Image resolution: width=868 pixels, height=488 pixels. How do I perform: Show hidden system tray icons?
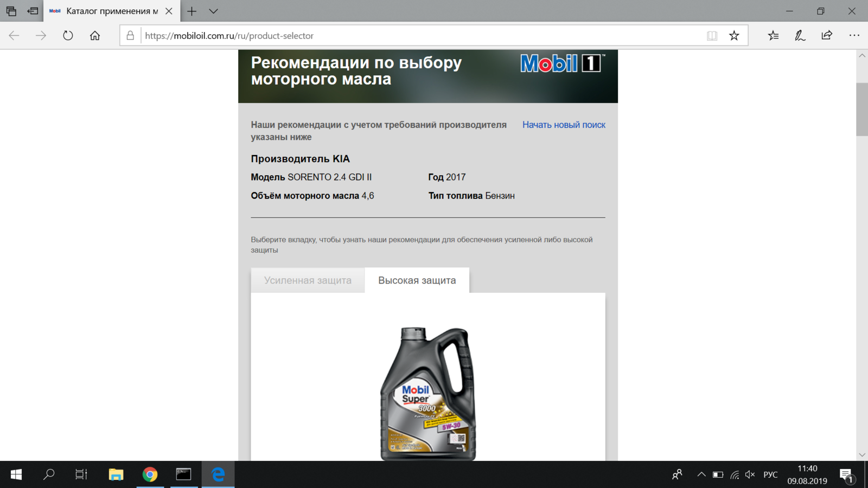(x=701, y=474)
